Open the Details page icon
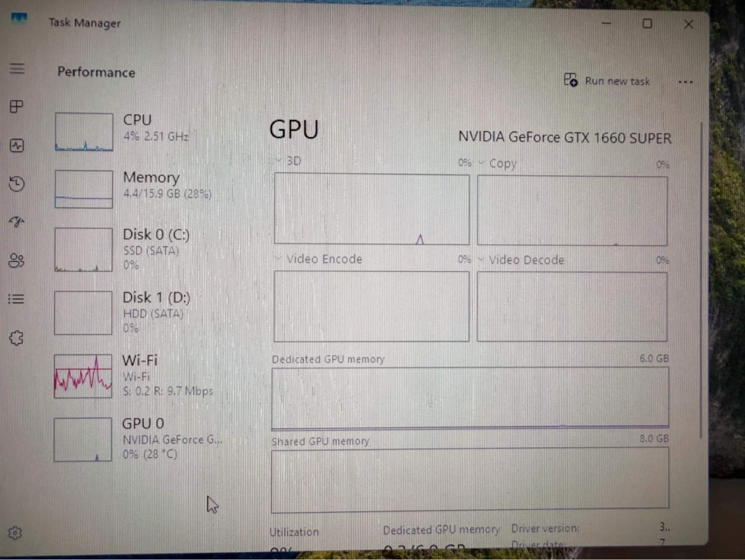745x560 pixels. (17, 299)
